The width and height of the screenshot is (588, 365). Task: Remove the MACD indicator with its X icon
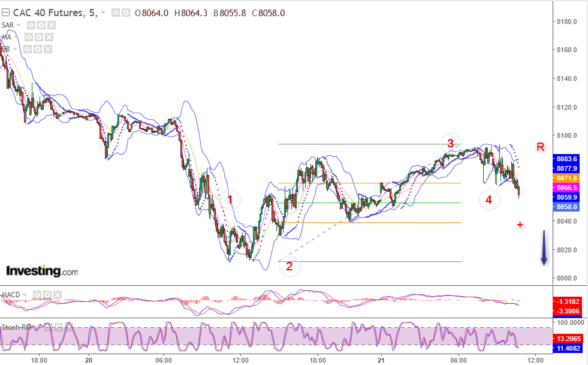pyautogui.click(x=57, y=295)
